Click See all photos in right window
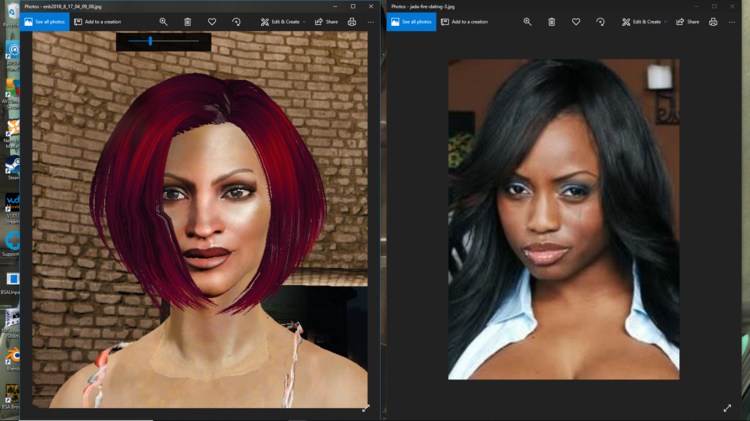The height and width of the screenshot is (421, 750). coord(411,22)
